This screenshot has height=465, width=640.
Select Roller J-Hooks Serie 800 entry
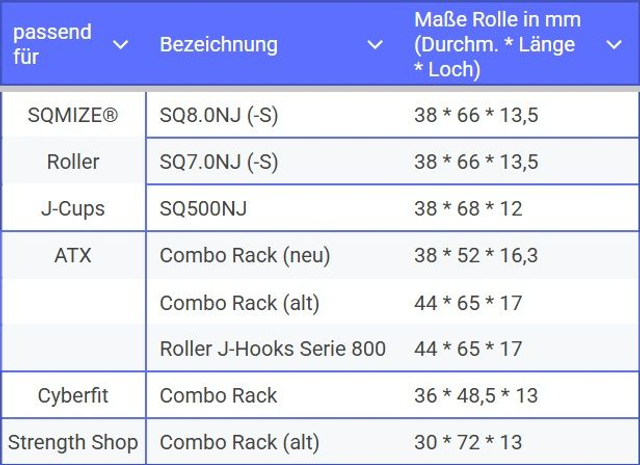pyautogui.click(x=273, y=349)
